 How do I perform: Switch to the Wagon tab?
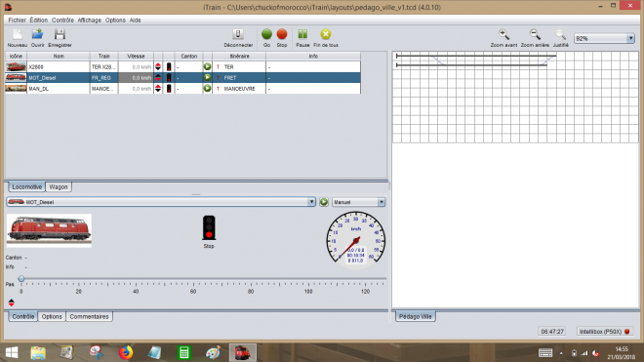59,187
